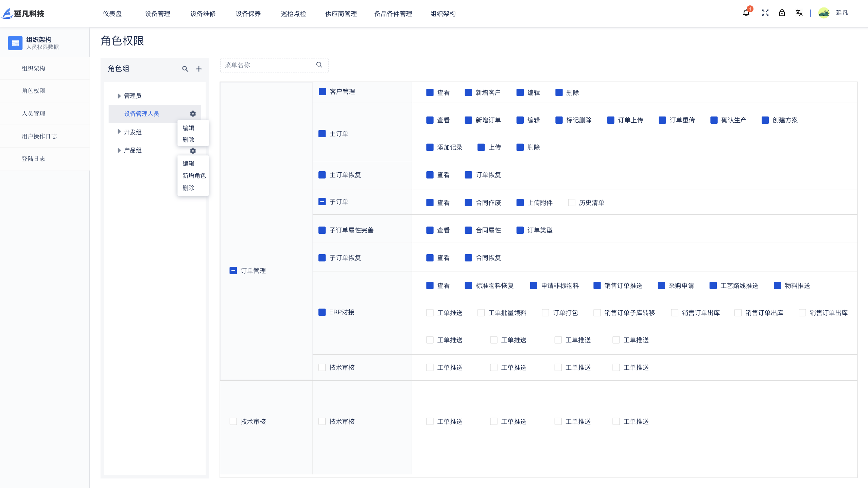Open 用户操作日志 sidebar link

[39, 136]
